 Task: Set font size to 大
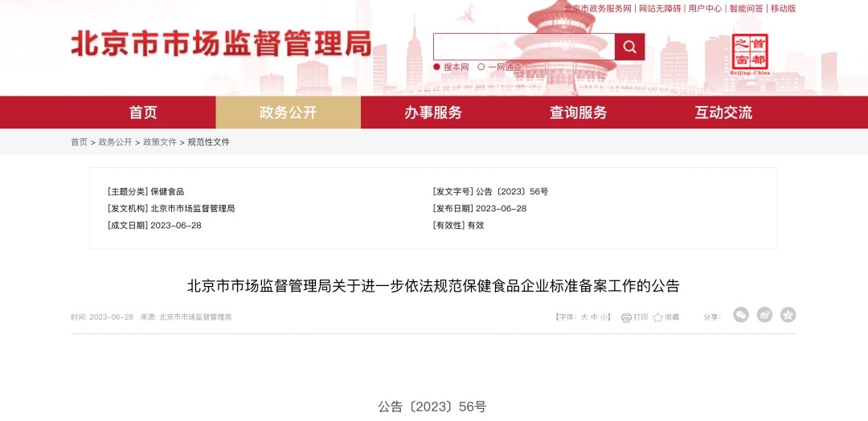pos(584,317)
